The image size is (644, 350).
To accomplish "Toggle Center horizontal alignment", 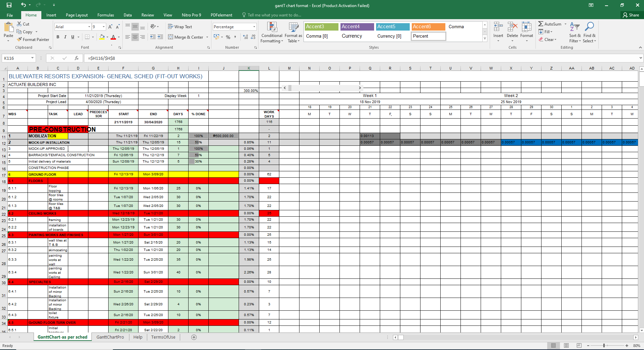I will pos(135,37).
